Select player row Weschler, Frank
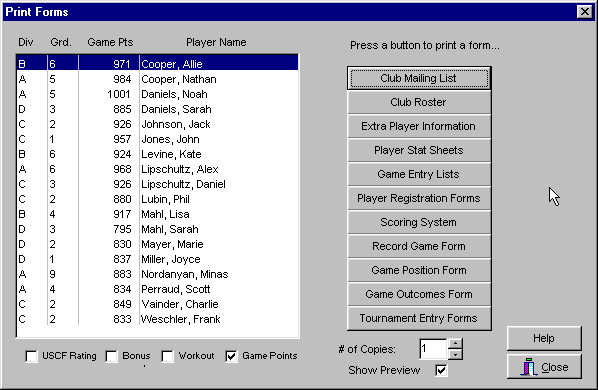 tap(157, 319)
